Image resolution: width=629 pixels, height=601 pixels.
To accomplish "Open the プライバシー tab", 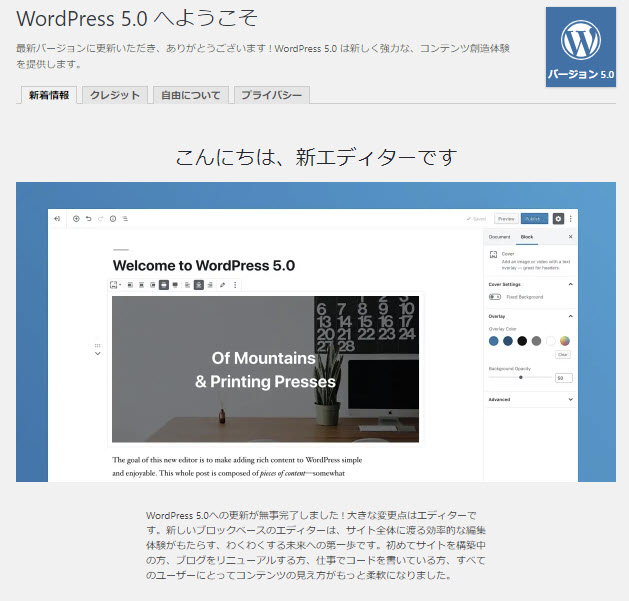I will [272, 95].
